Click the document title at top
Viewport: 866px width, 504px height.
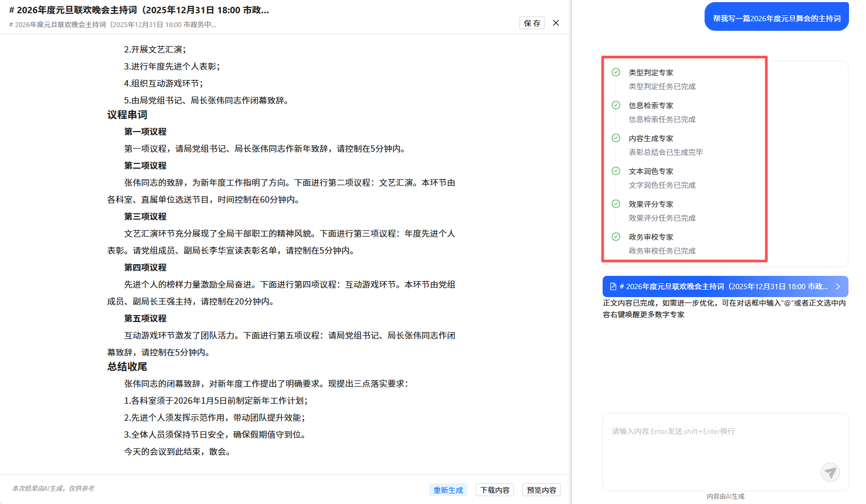tap(139, 10)
